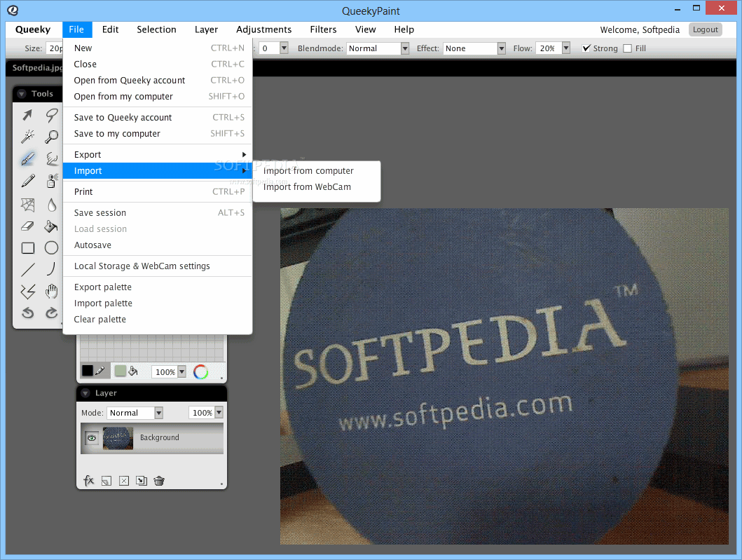Screen dimensions: 742x560
Task: Open the Adjustments menu
Action: click(x=263, y=29)
